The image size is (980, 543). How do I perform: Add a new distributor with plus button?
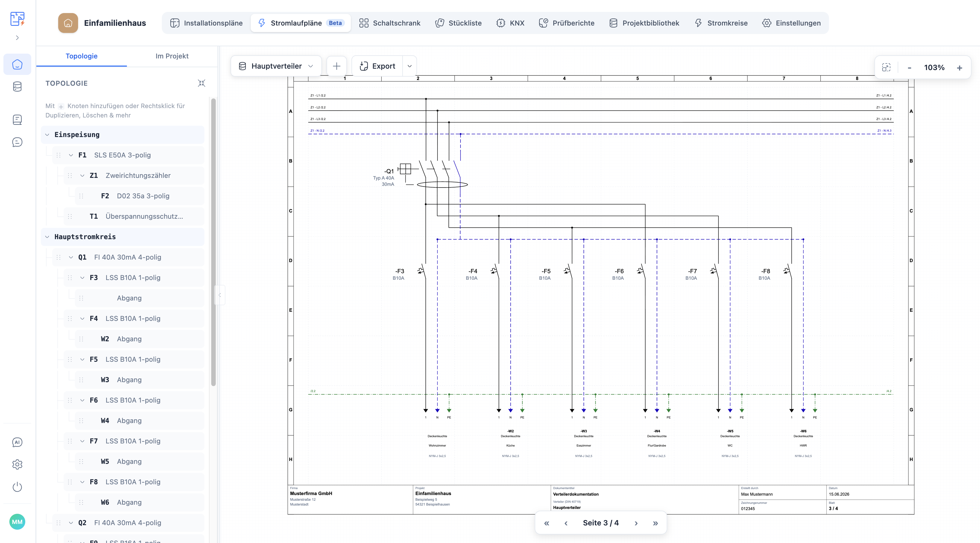337,66
